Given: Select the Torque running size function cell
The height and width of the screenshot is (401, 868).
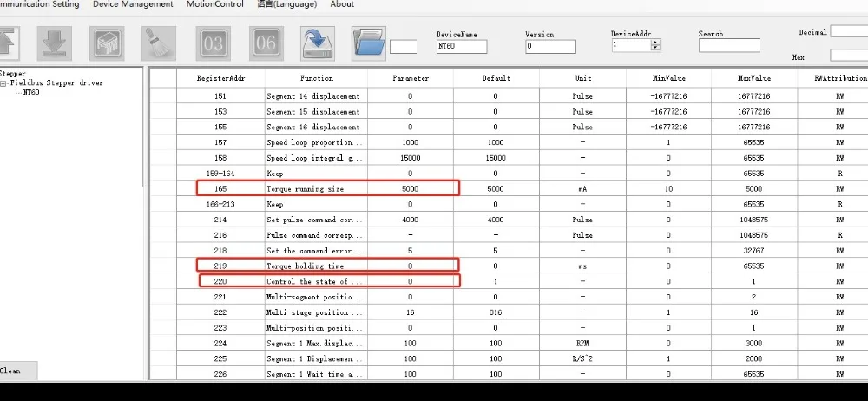Looking at the screenshot, I should click(317, 189).
